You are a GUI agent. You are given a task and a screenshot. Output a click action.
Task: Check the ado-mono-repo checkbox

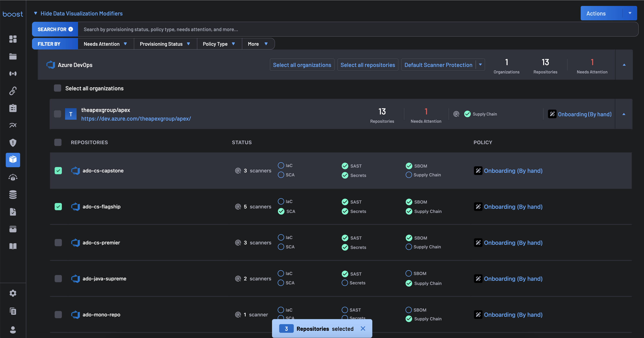coord(58,314)
